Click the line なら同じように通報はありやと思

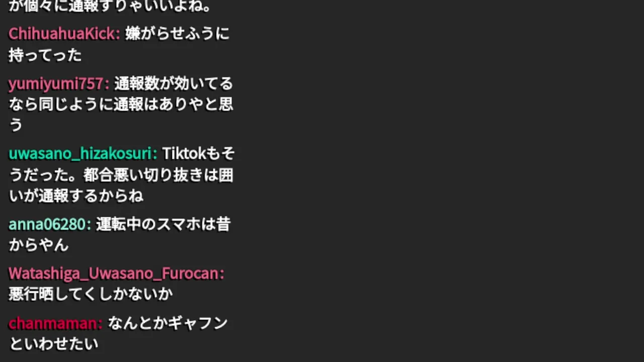(x=121, y=105)
